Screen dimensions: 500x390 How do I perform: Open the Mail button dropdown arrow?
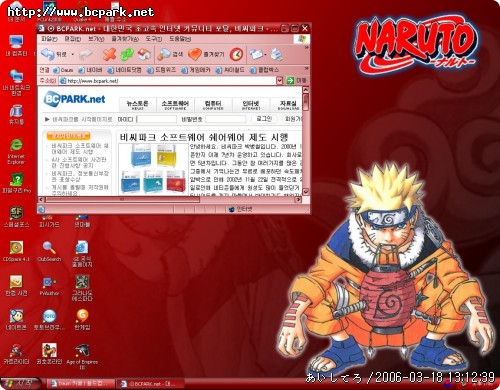pos(265,54)
